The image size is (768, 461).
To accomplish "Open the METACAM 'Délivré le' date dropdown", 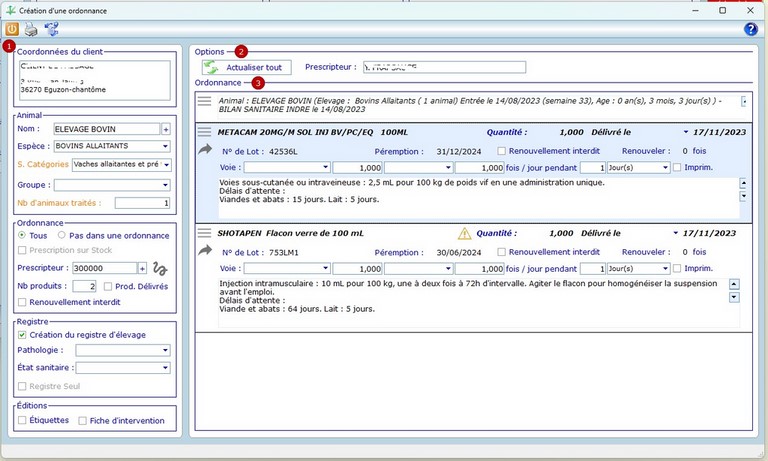I will 686,131.
